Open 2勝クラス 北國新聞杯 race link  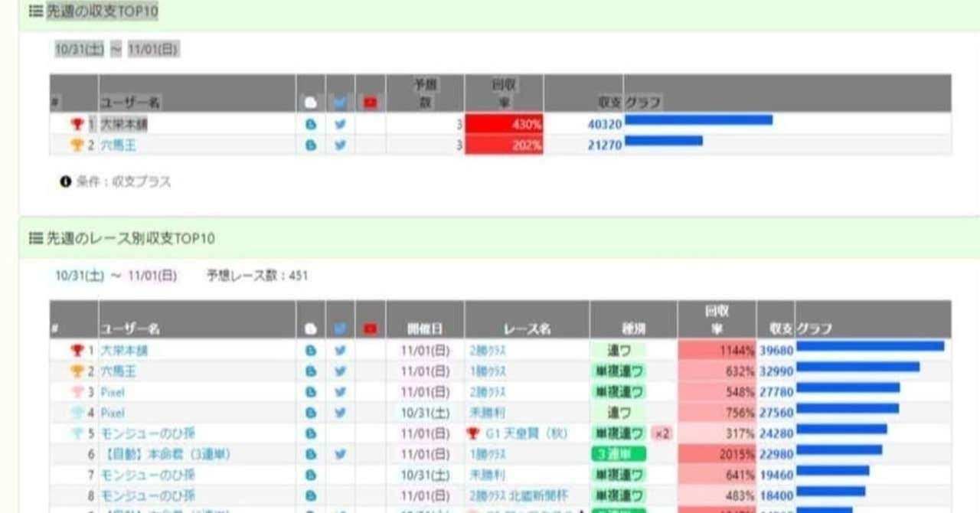(x=519, y=495)
